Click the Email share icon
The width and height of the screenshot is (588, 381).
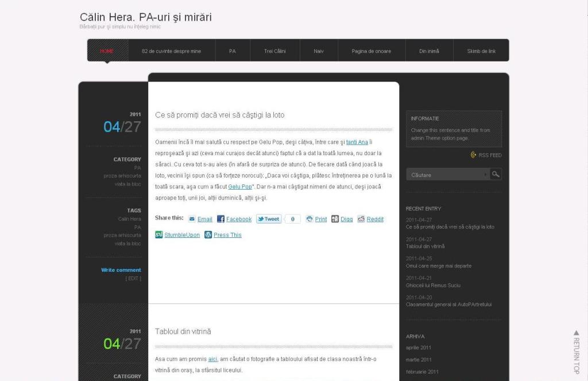pos(192,220)
